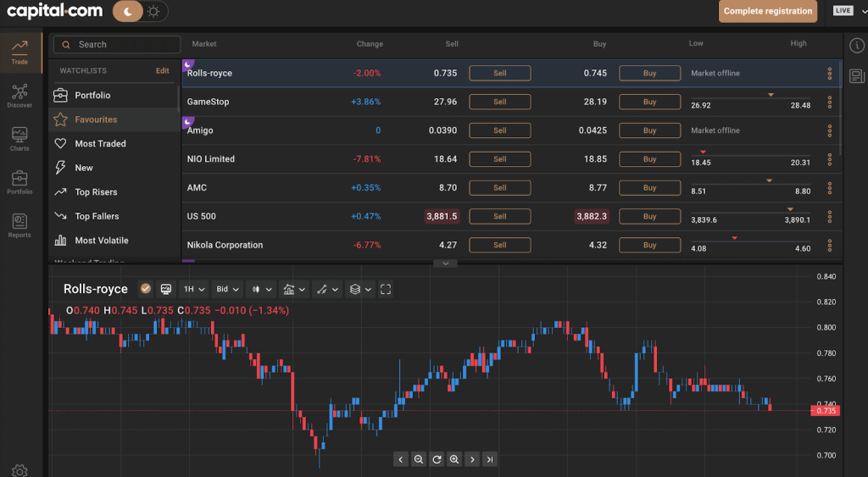
Task: Click Buy for GameStop
Action: point(650,102)
